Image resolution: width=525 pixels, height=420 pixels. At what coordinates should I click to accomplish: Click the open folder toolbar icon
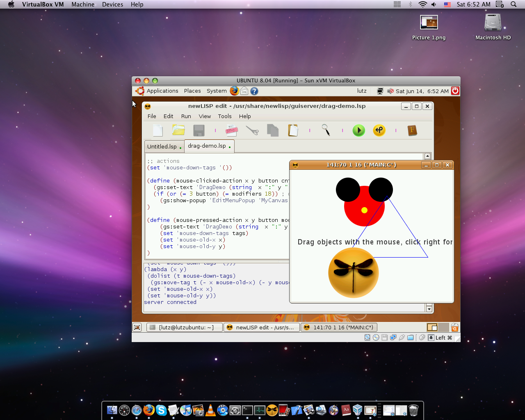(178, 130)
